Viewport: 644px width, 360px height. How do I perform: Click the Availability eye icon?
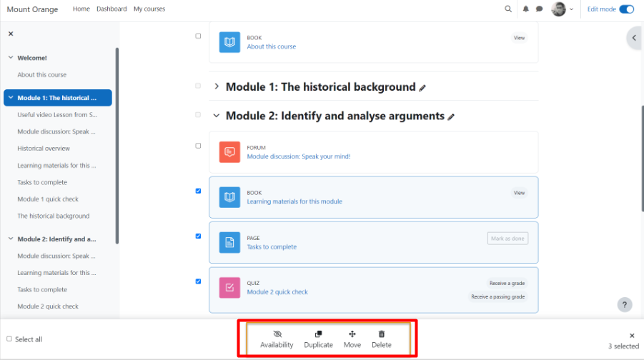[277, 334]
